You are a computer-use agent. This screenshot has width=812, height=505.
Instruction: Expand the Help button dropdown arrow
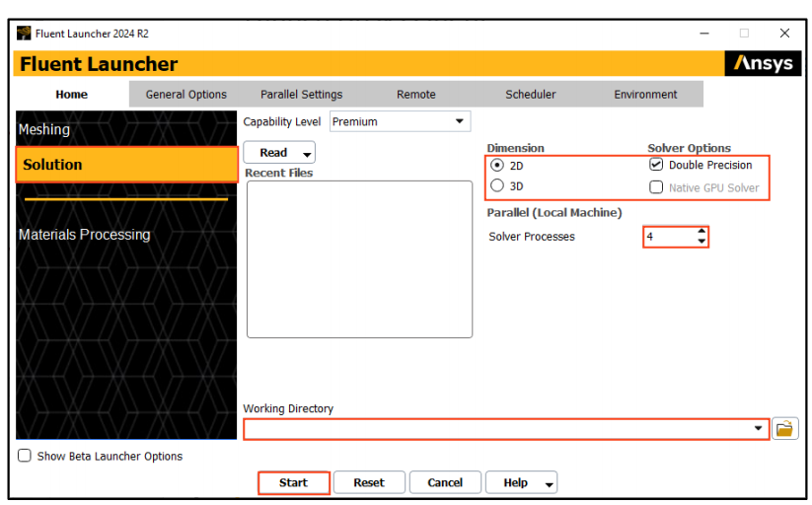(x=549, y=484)
